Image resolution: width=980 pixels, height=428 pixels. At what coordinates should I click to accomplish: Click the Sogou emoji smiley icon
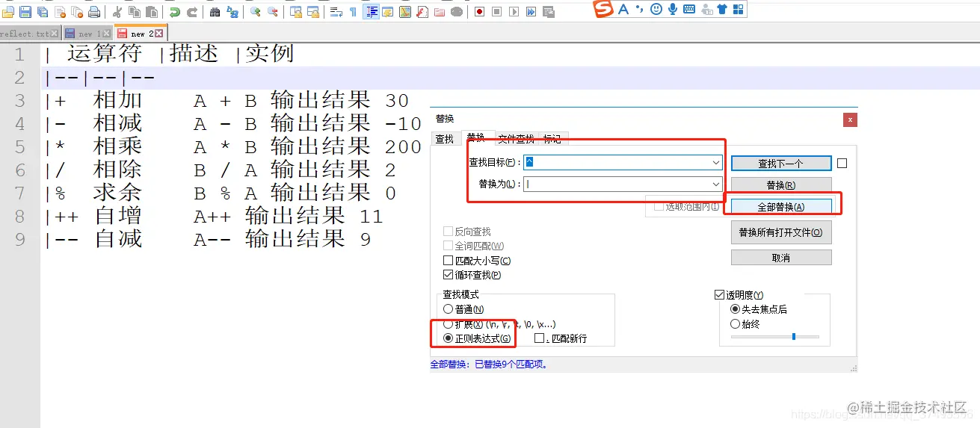click(x=656, y=9)
